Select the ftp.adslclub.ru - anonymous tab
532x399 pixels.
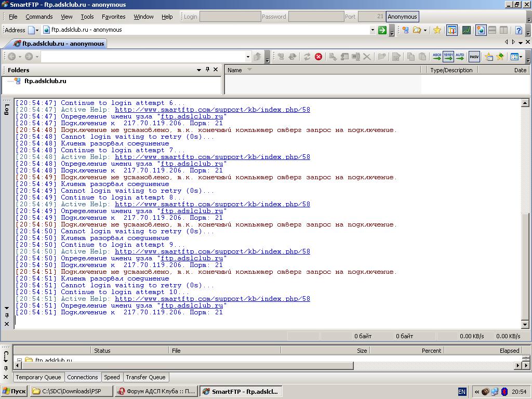tap(59, 44)
